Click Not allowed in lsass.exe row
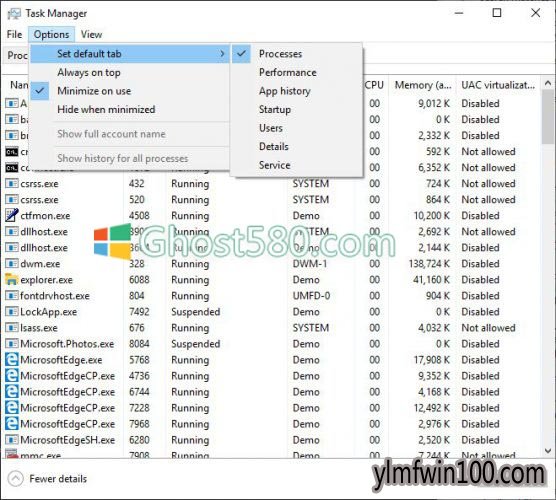This screenshot has width=556, height=500. [488, 328]
